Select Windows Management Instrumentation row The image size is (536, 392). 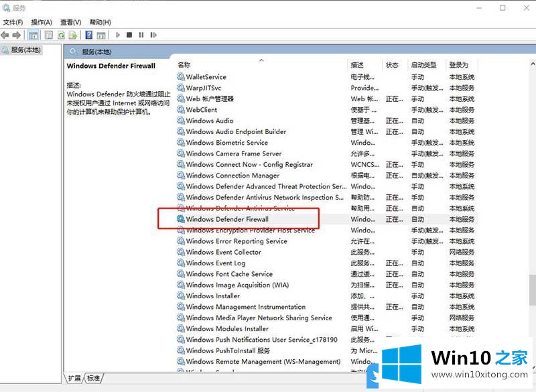pos(326,306)
